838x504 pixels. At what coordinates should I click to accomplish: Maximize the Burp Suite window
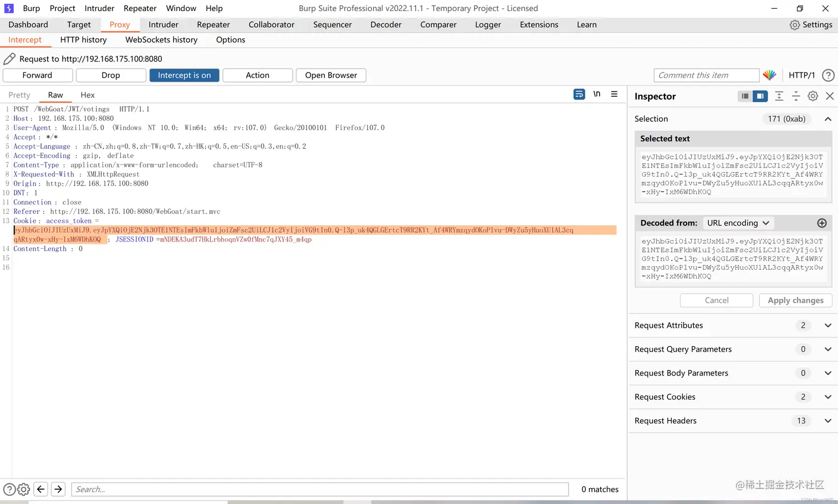click(800, 8)
